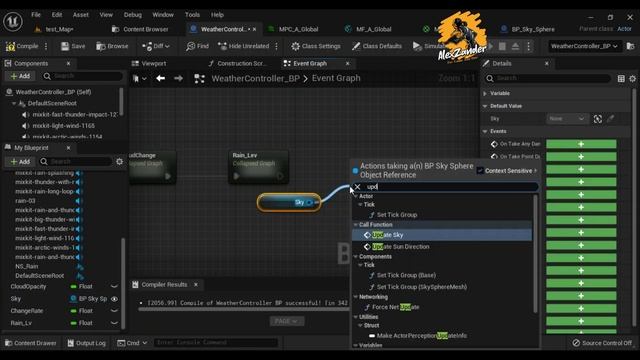640x360 pixels.
Task: Add a new component
Action: (x=20, y=76)
